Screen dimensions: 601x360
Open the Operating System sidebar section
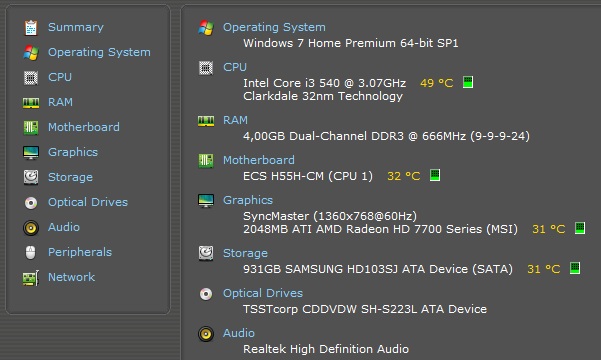[99, 52]
